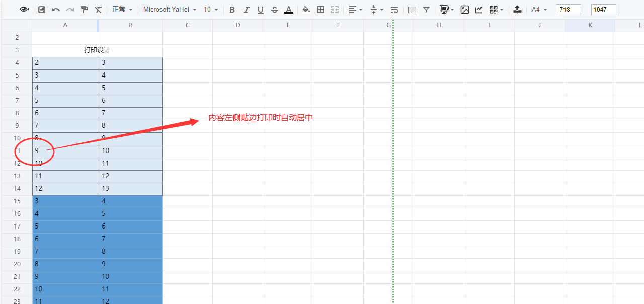Image resolution: width=644 pixels, height=304 pixels.
Task: Clear formatting with the Tx icon
Action: (x=98, y=10)
